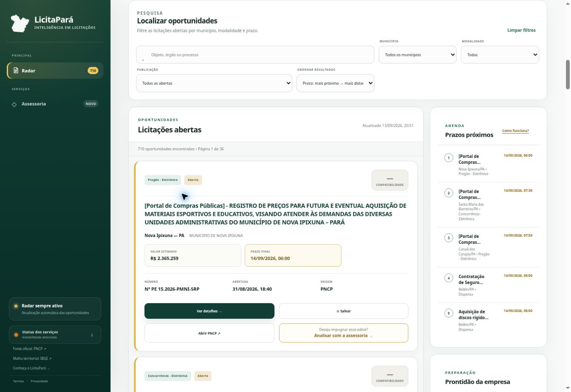Click the scrollbar down arrow
Screen dimensions: 571x392
[568, 388]
